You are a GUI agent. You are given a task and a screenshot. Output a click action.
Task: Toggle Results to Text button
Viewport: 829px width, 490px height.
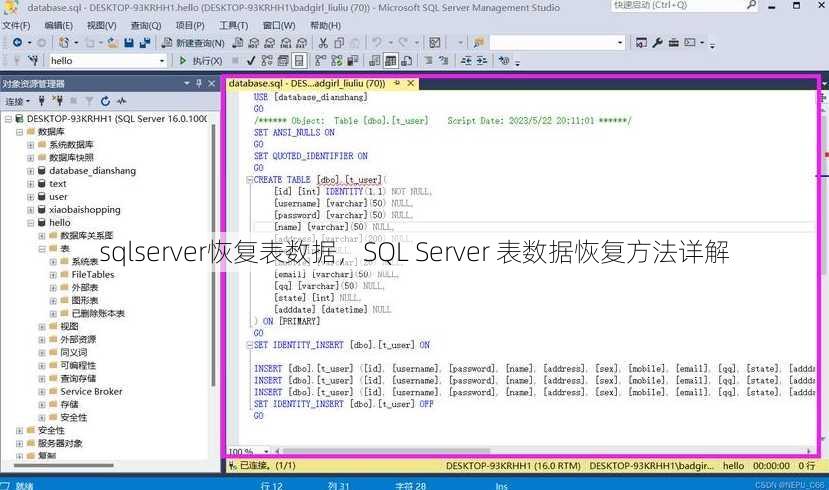(374, 61)
